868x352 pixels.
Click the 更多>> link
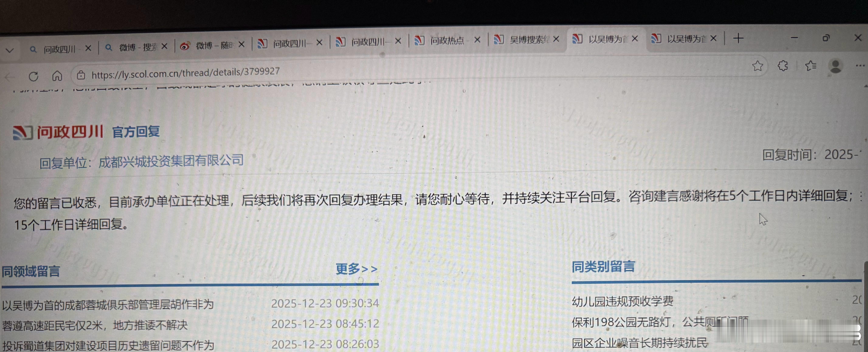coord(356,269)
